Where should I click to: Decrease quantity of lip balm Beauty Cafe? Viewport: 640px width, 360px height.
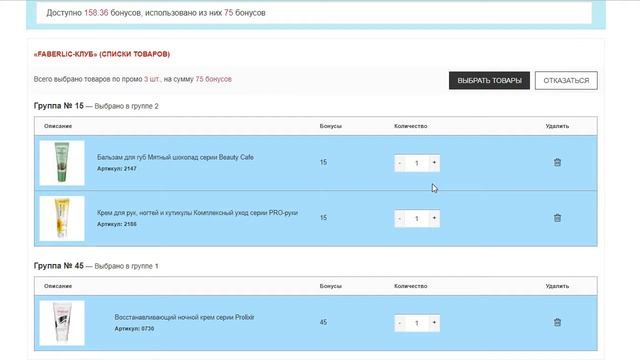(x=400, y=163)
